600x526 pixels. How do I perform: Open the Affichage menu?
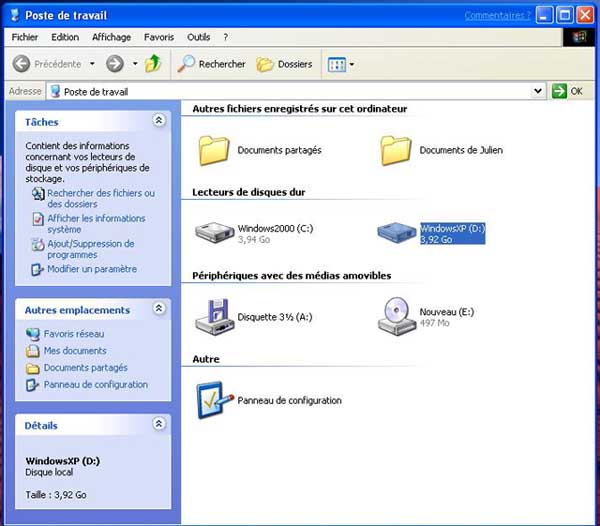[111, 37]
